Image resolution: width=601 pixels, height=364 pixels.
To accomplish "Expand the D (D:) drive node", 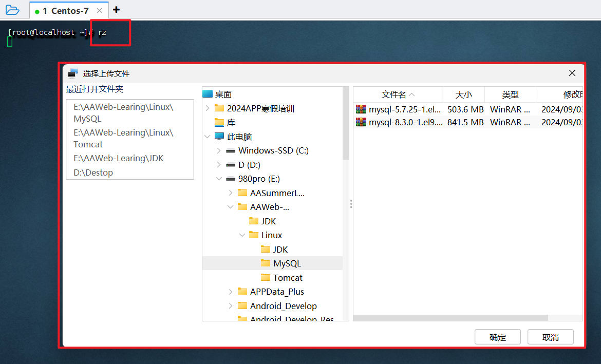I will click(x=219, y=165).
